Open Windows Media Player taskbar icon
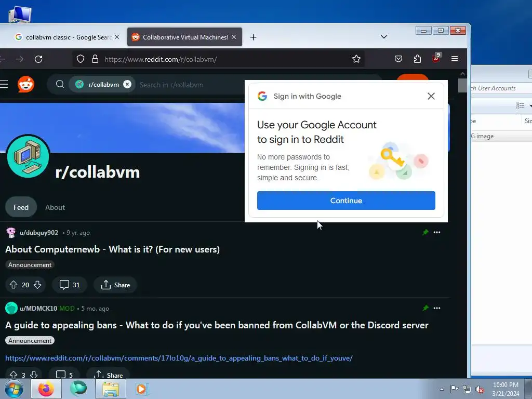 pyautogui.click(x=141, y=389)
